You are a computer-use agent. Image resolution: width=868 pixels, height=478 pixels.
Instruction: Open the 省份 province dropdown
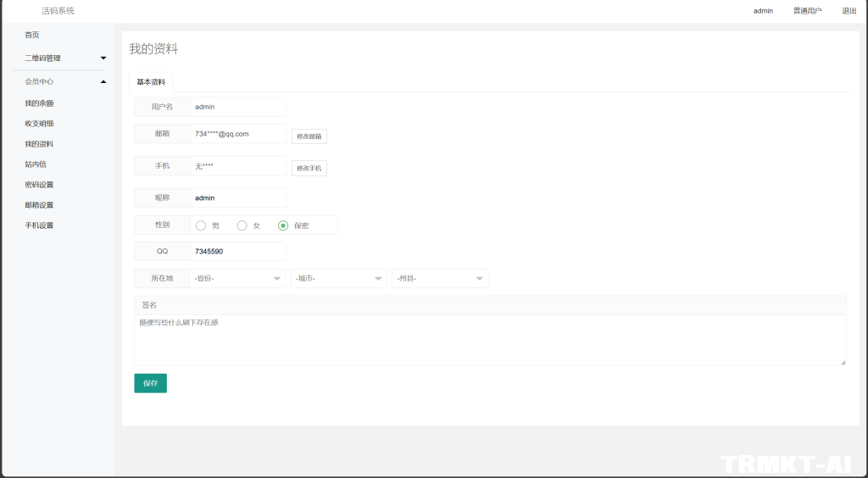(237, 279)
